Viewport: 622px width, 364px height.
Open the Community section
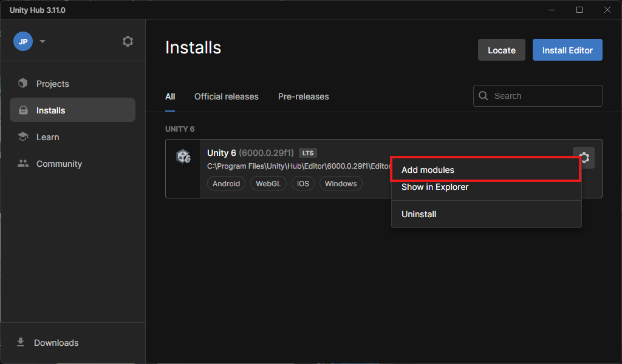(x=73, y=164)
